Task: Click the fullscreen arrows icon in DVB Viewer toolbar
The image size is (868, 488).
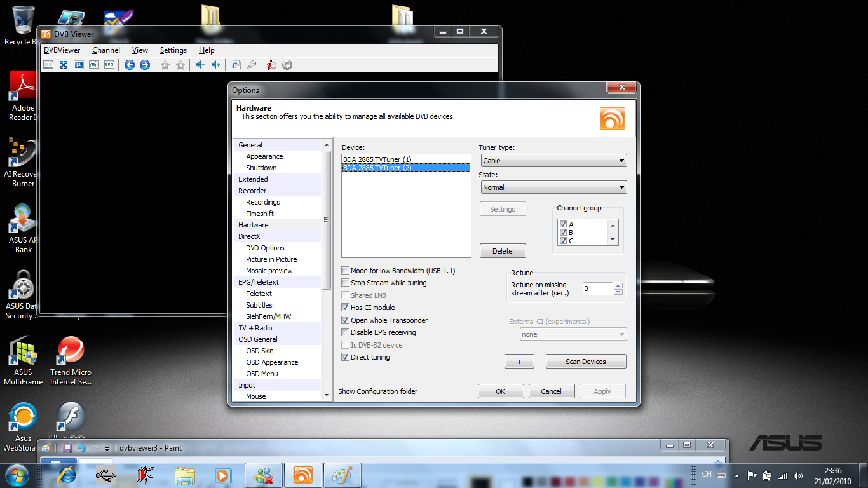Action: point(64,65)
